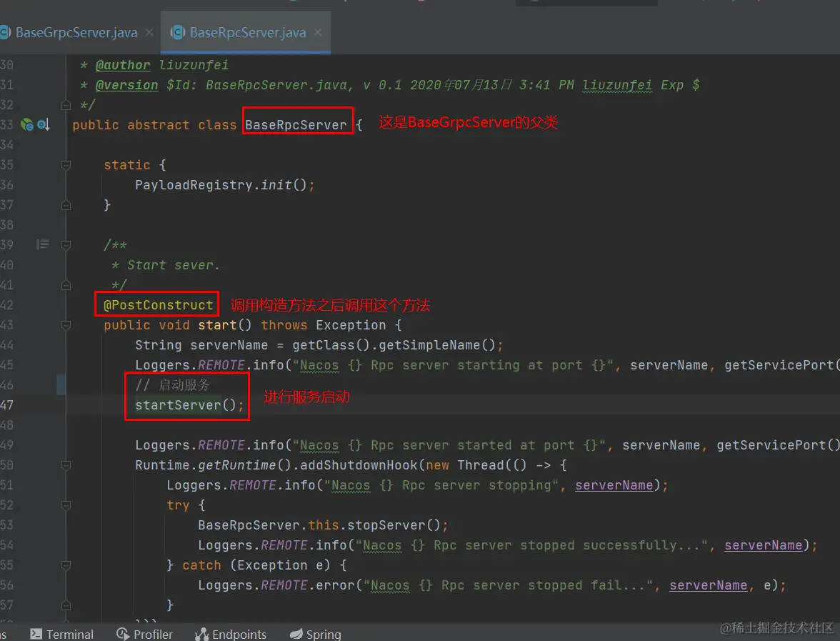Click the underlined liuzunfei name on the version line
Image resolution: width=840 pixels, height=641 pixels.
[617, 84]
